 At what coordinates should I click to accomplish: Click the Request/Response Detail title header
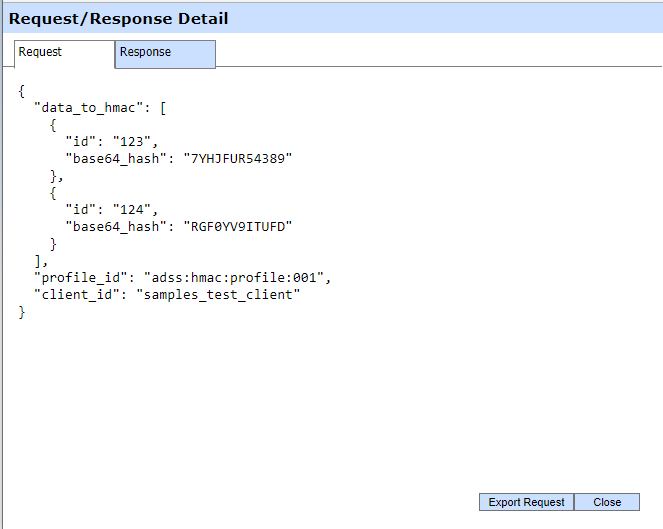click(119, 18)
